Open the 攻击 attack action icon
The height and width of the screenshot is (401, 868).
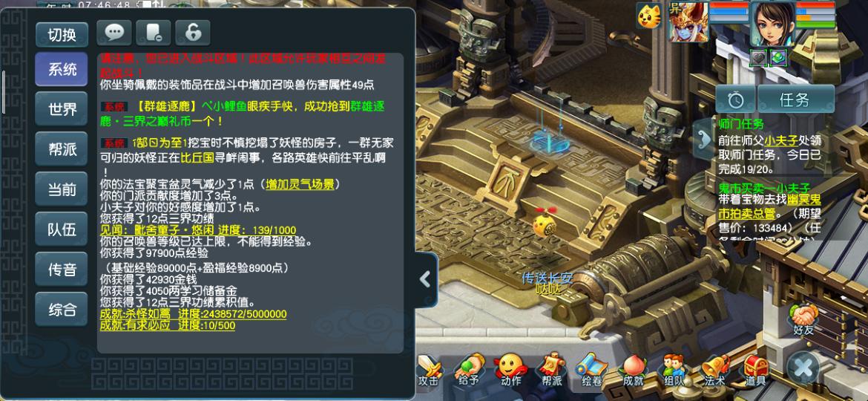pyautogui.click(x=429, y=369)
